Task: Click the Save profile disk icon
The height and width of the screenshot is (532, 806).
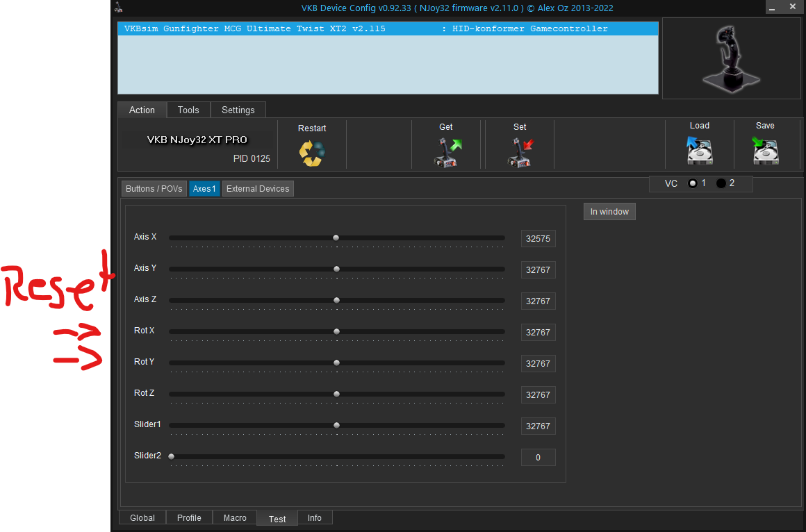Action: pos(765,151)
